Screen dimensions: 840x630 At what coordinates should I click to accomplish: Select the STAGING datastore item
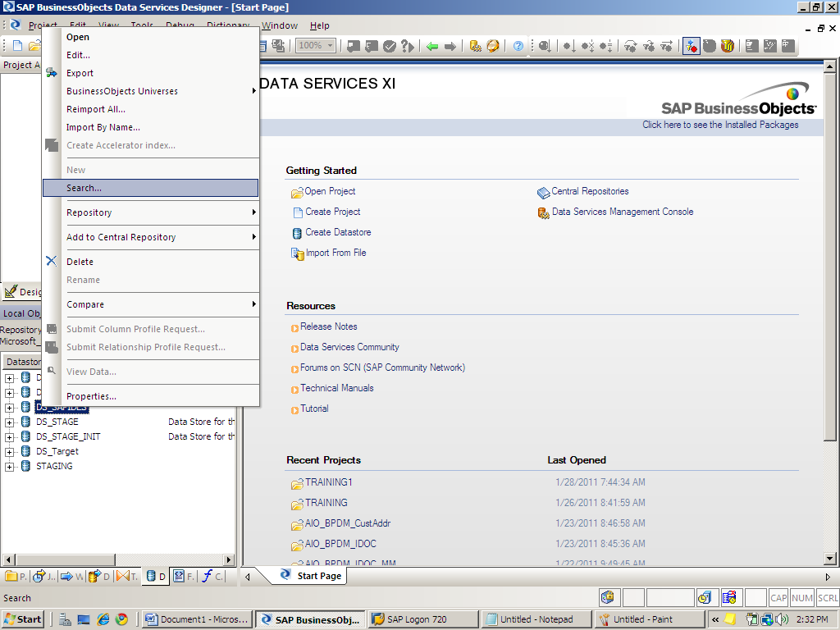coord(54,466)
